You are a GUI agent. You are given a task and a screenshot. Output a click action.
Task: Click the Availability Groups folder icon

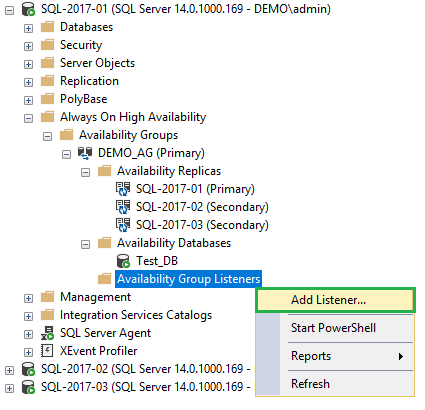tap(66, 135)
